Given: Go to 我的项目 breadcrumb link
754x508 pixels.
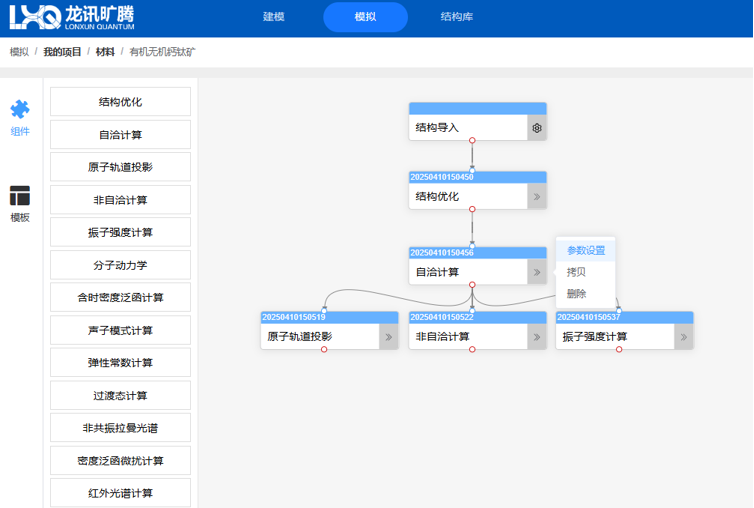Looking at the screenshot, I should [x=62, y=51].
